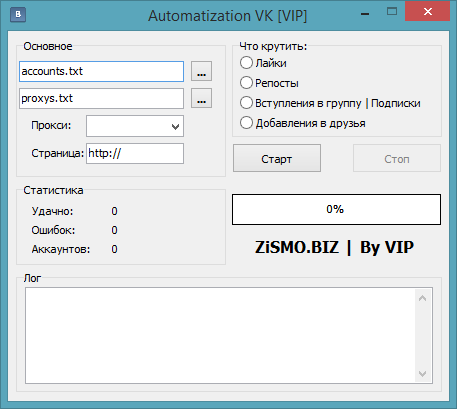Viewport: 457px width, 409px height.
Task: Click the log scrollbar down arrow
Action: click(x=422, y=374)
